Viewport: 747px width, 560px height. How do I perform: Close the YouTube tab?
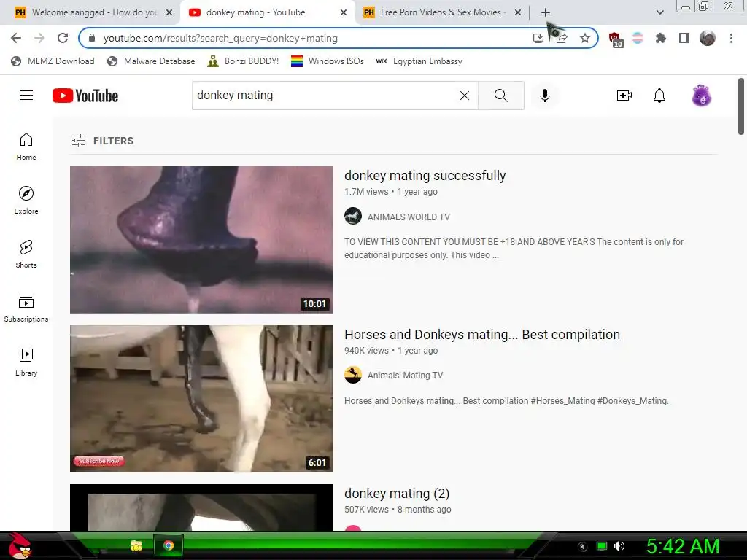344,12
